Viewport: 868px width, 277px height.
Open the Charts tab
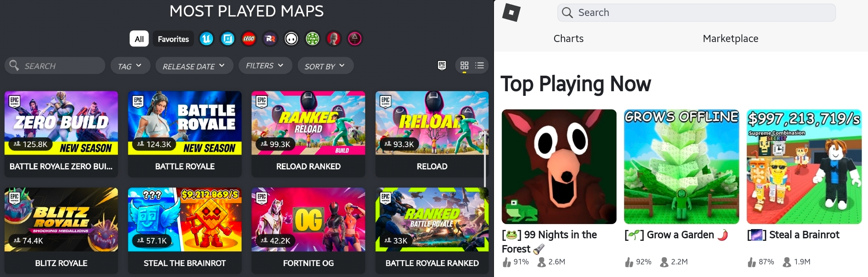coord(568,38)
